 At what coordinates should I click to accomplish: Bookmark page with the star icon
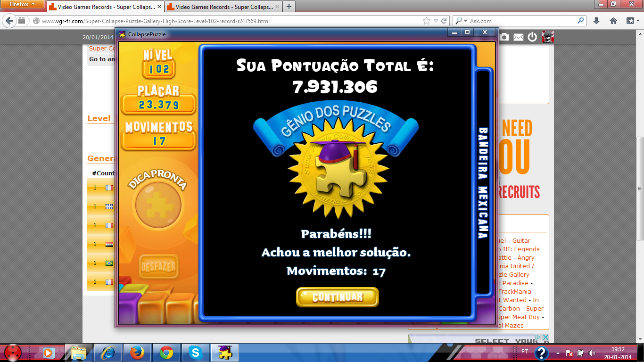coord(427,21)
